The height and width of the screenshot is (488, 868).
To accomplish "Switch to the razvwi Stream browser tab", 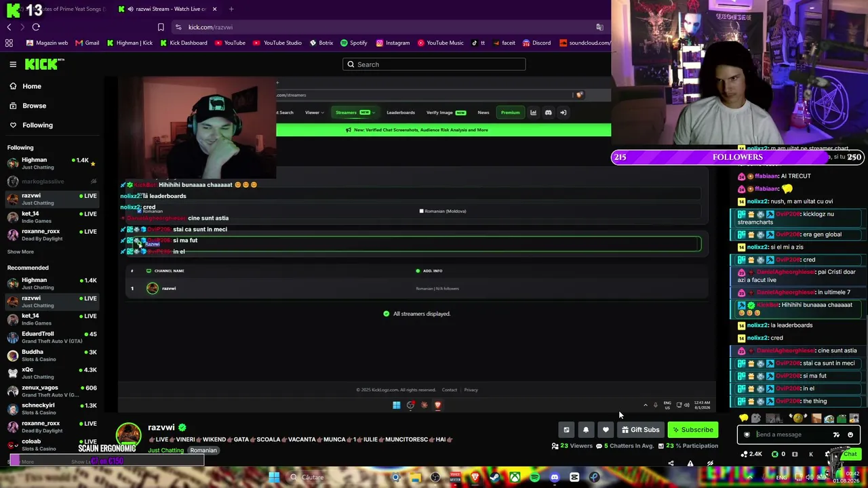I will tap(167, 9).
